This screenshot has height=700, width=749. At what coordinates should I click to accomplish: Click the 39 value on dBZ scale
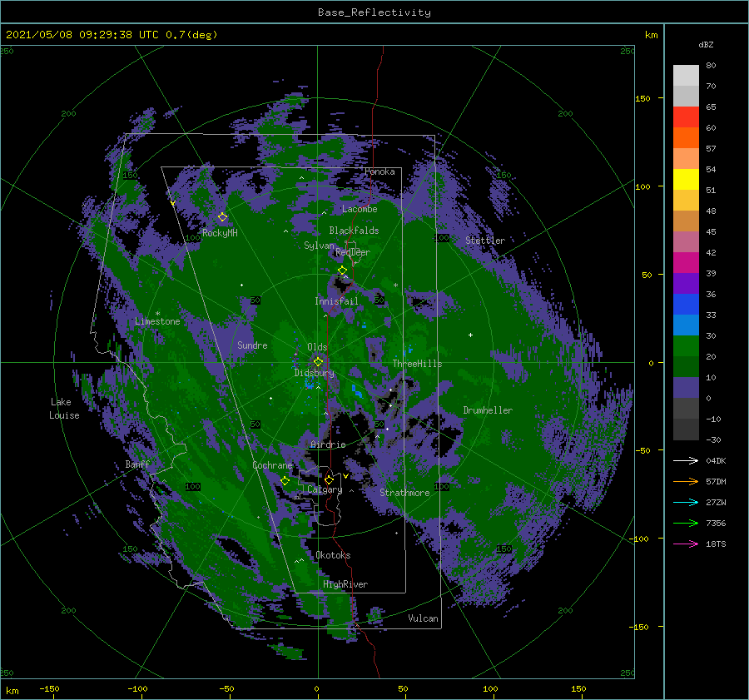coord(711,273)
